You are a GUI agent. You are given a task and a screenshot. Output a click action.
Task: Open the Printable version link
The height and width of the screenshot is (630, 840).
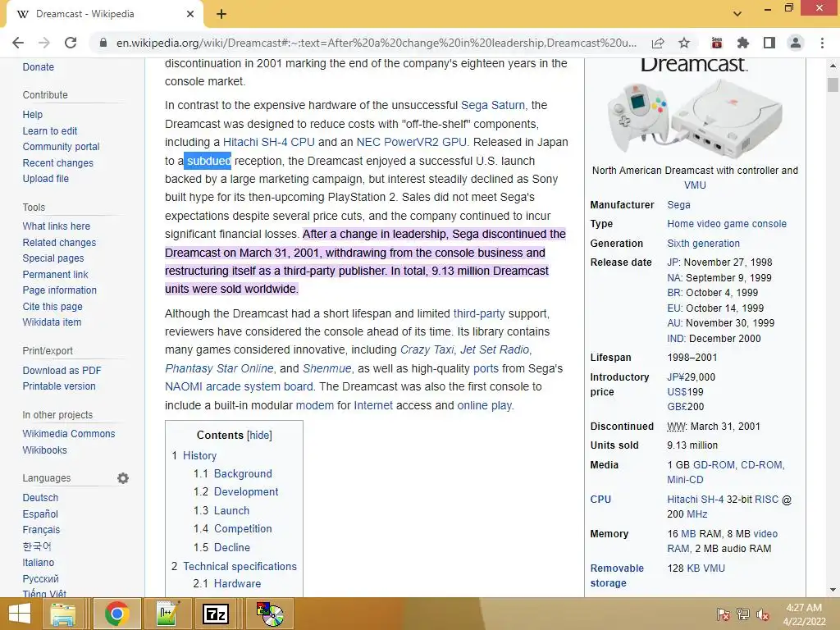pyautogui.click(x=59, y=386)
